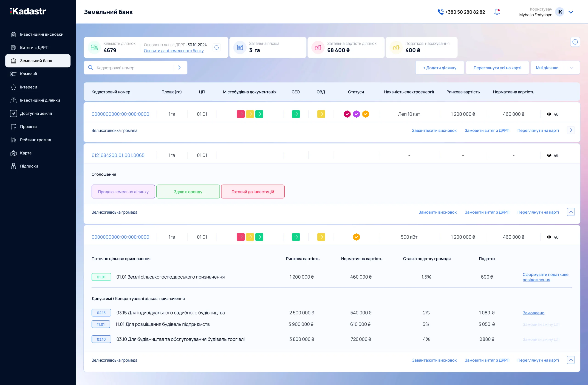588x385 pixels.
Task: Click the refresh data icon beside ДРРП date
Action: (x=216, y=48)
